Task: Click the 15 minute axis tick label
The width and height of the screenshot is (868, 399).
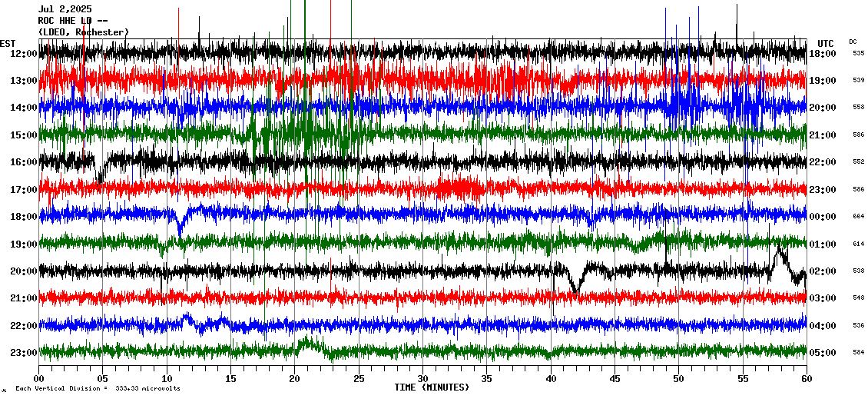Action: point(230,378)
